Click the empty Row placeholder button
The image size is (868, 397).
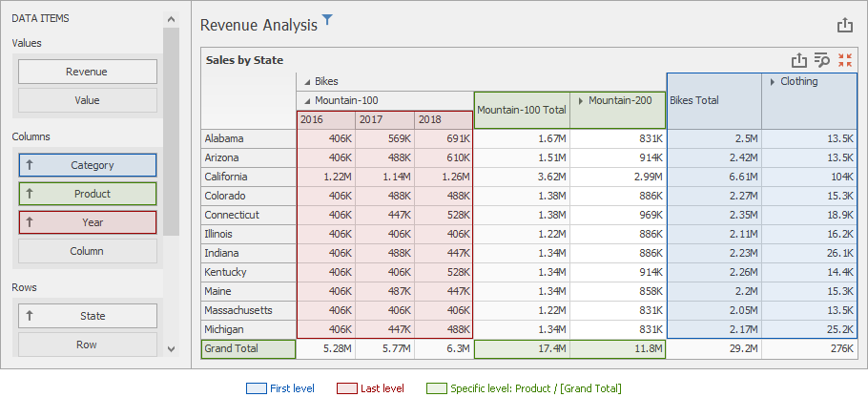pos(87,345)
